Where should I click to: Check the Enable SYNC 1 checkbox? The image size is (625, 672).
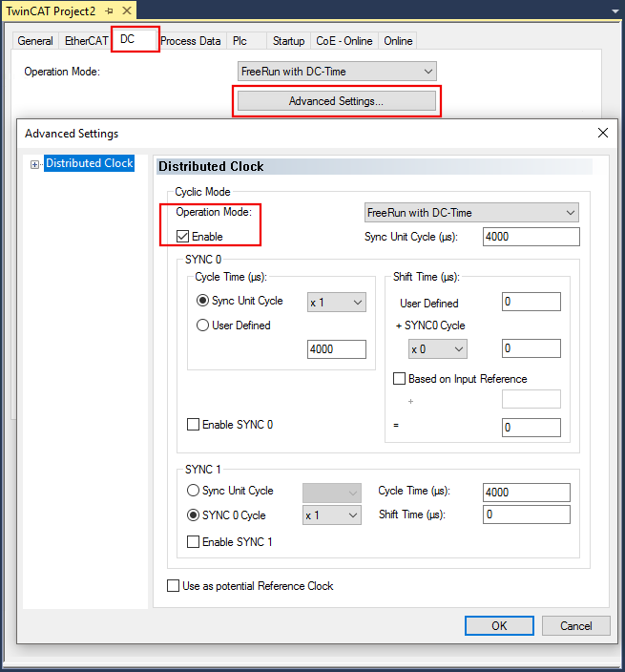(193, 542)
